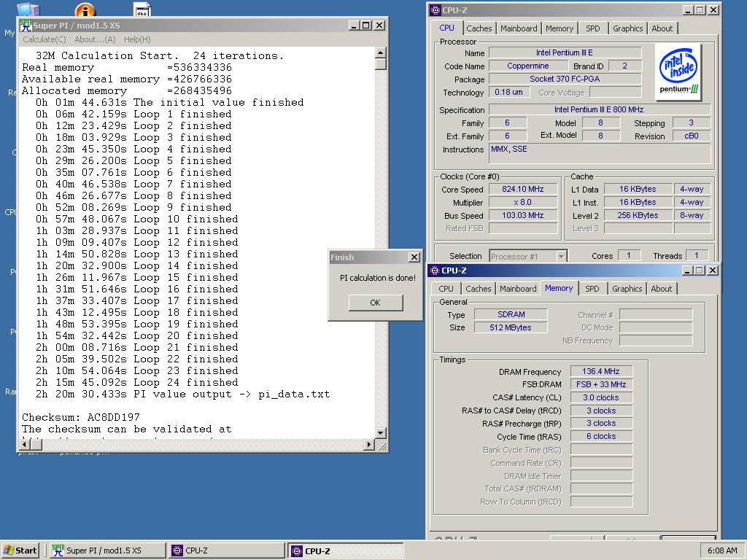Click the Super PI vertical scrollbar thumb
The height and width of the screenshot is (560, 747).
pos(381,64)
